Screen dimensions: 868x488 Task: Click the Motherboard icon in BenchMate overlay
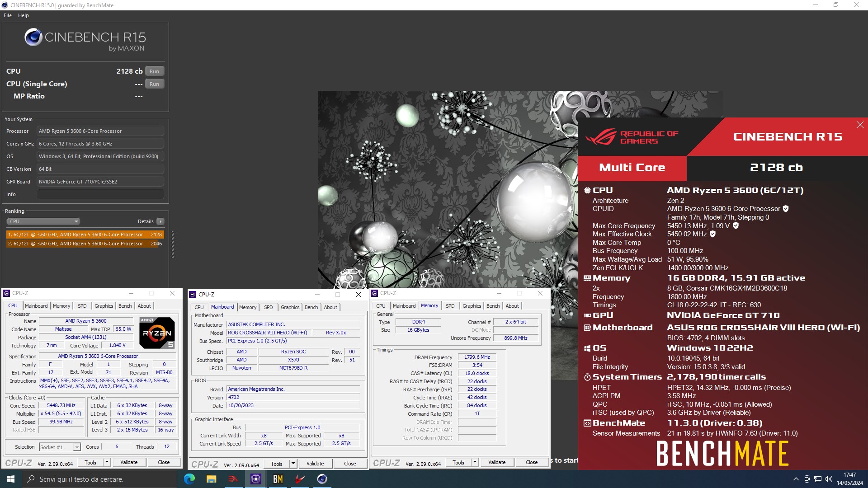coord(587,328)
